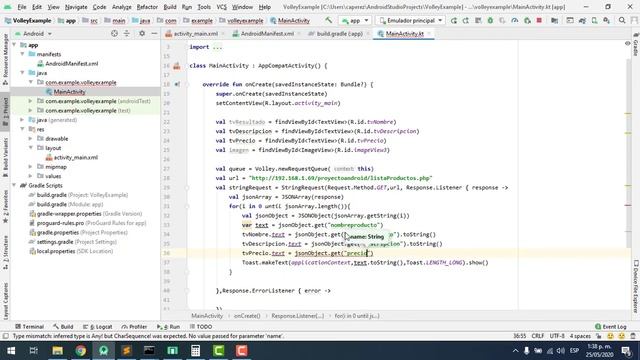
Task: Open the Project Structure folder icon
Action: pos(554,20)
